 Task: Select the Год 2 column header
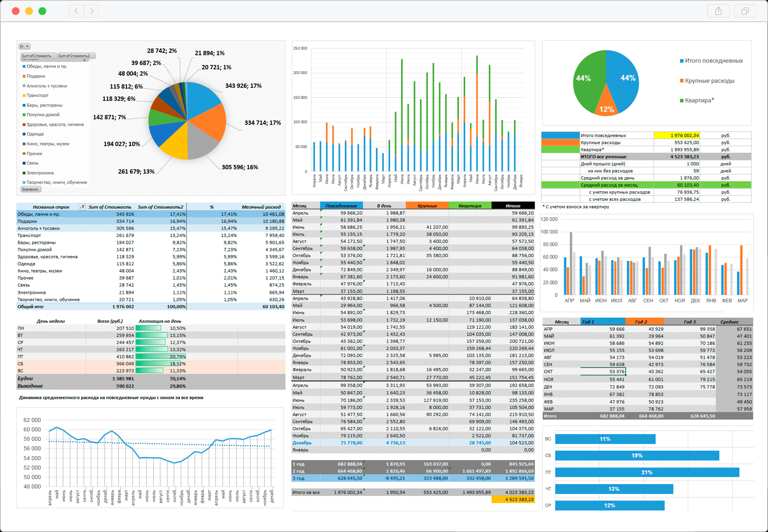644,321
